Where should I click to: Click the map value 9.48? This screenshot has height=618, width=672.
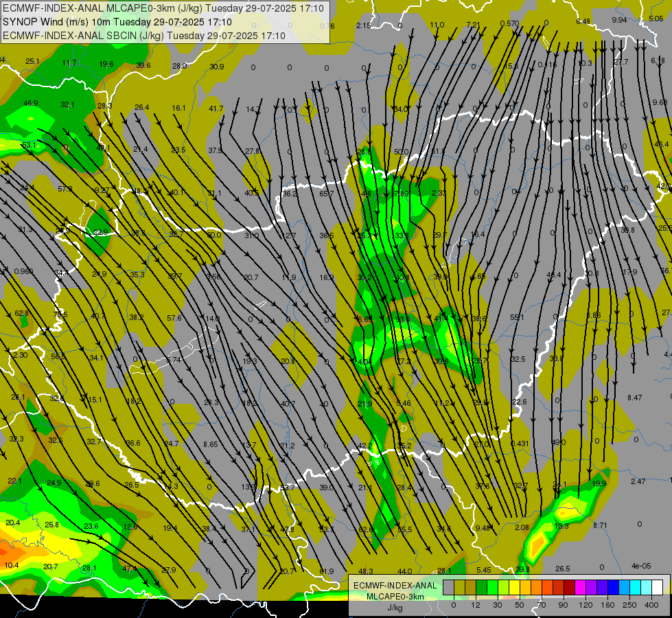[x=483, y=528]
